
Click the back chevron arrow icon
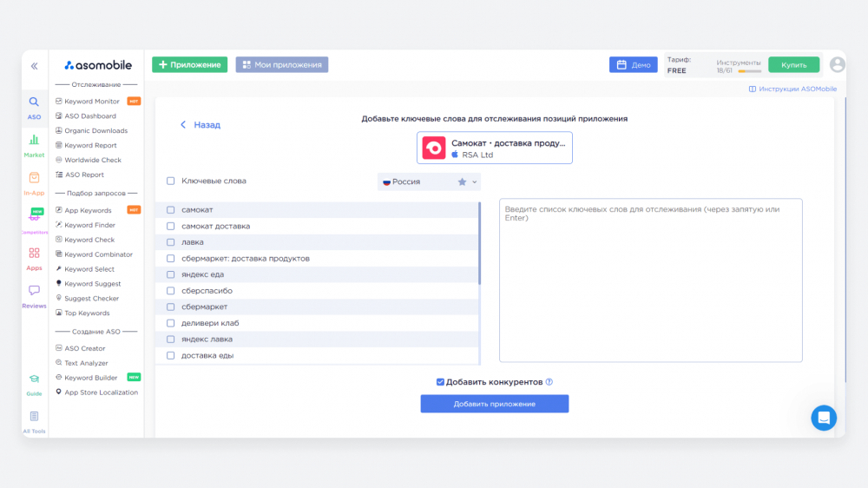click(x=183, y=125)
